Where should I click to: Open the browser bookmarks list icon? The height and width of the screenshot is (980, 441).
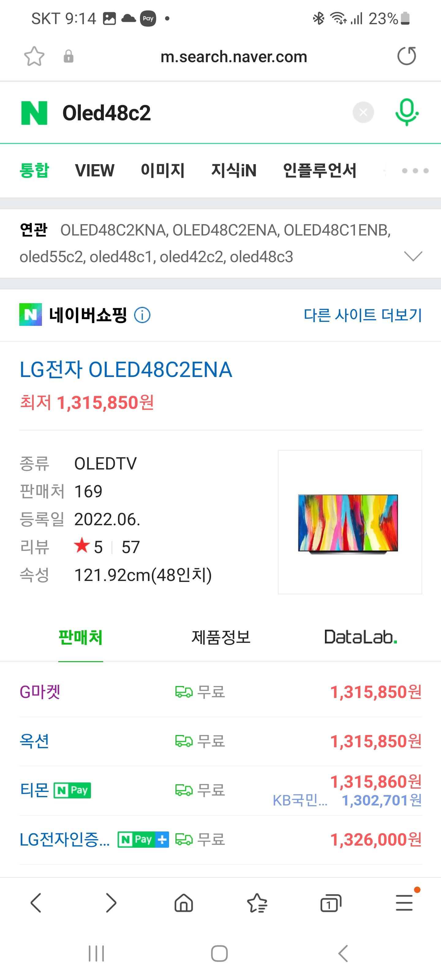pos(257,903)
